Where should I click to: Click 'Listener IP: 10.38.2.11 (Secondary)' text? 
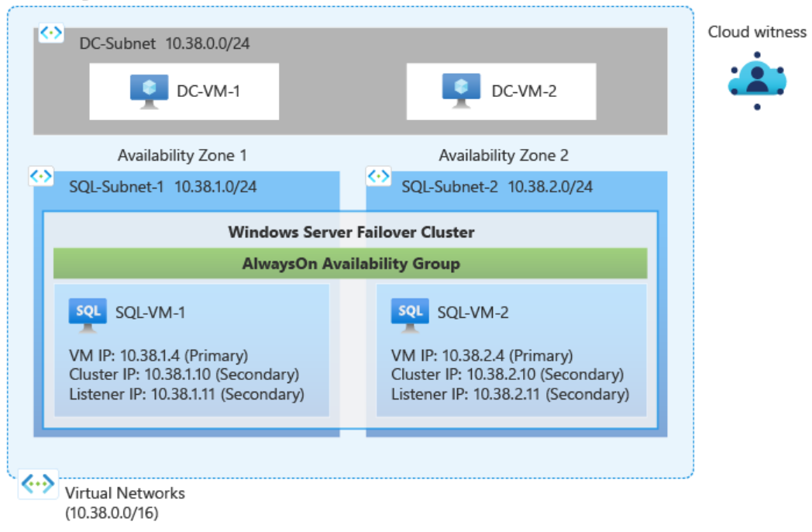click(x=510, y=395)
